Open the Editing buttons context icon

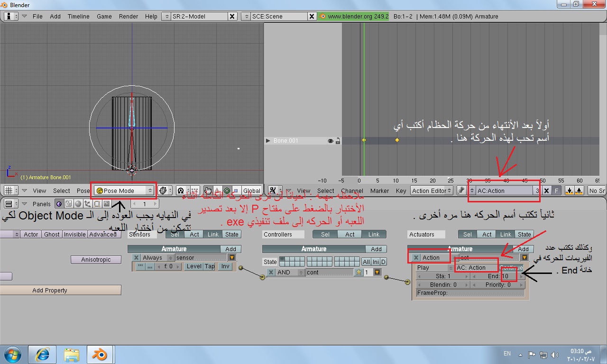pyautogui.click(x=97, y=204)
